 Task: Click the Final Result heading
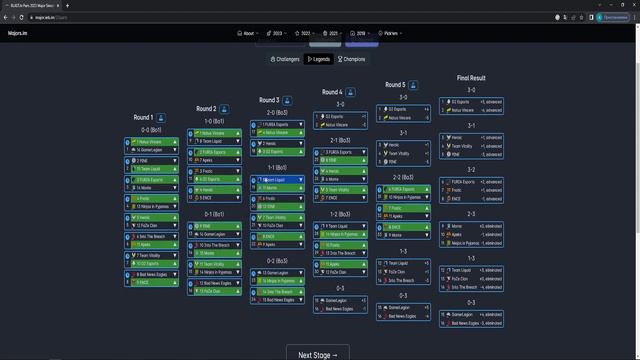(x=471, y=78)
